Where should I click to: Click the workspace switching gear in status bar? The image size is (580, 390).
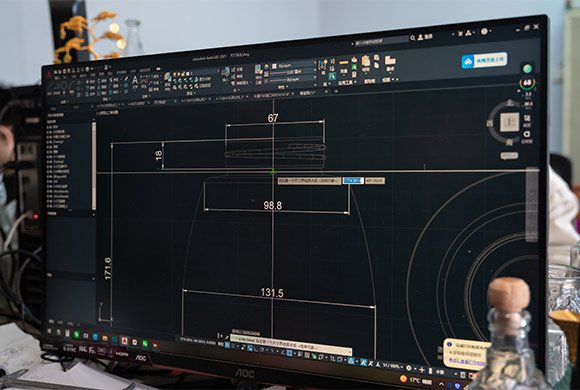pyautogui.click(x=408, y=368)
